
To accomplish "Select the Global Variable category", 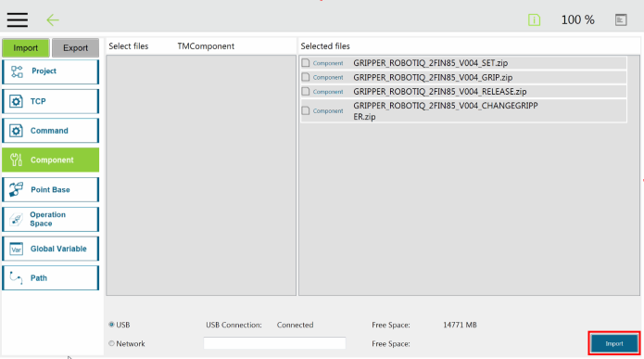I will (51, 249).
